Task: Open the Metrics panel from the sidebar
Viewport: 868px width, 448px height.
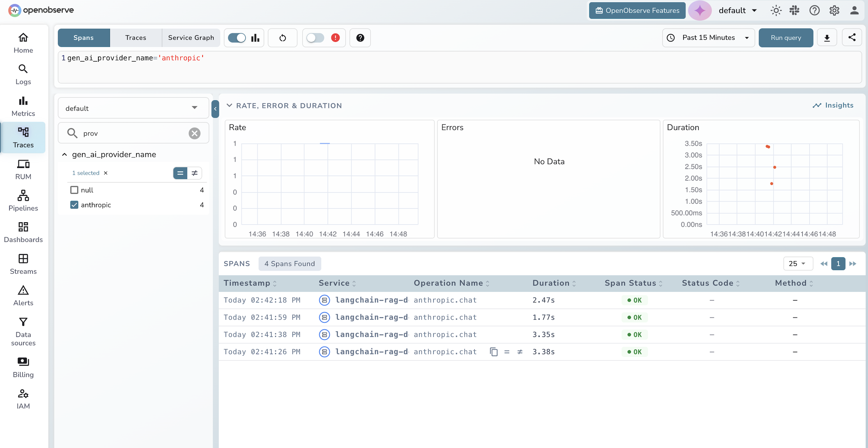Action: point(23,105)
